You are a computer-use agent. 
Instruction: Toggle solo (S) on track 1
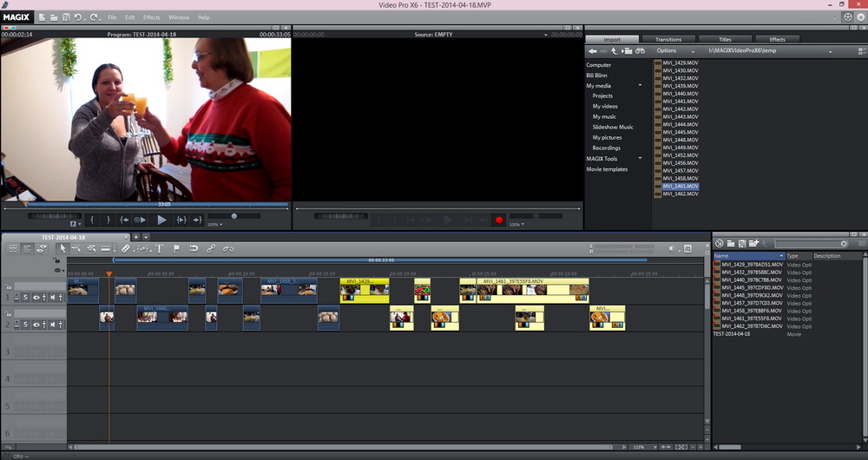[25, 298]
